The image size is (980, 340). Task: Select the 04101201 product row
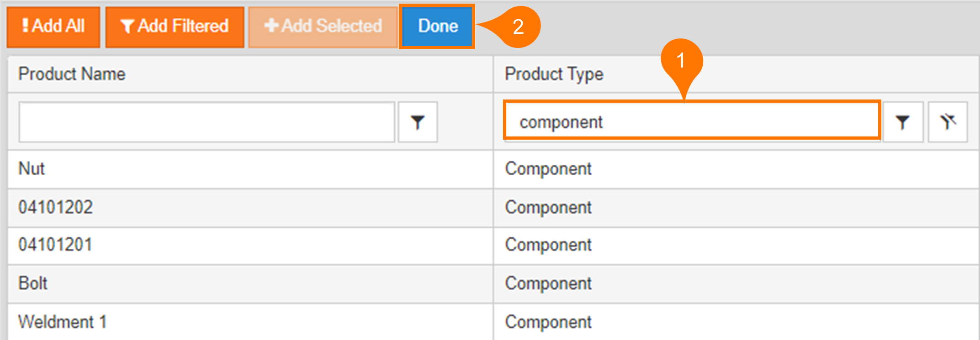pyautogui.click(x=55, y=245)
